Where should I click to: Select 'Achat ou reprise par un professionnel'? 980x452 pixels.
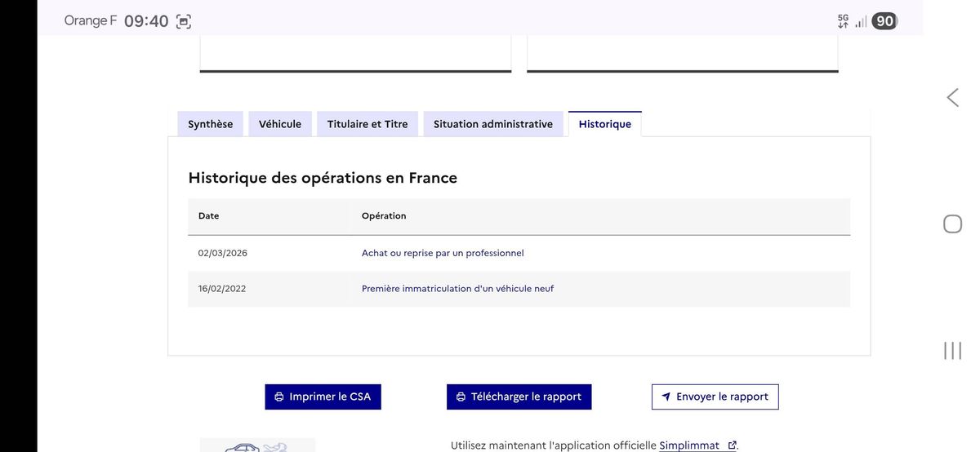tap(443, 253)
